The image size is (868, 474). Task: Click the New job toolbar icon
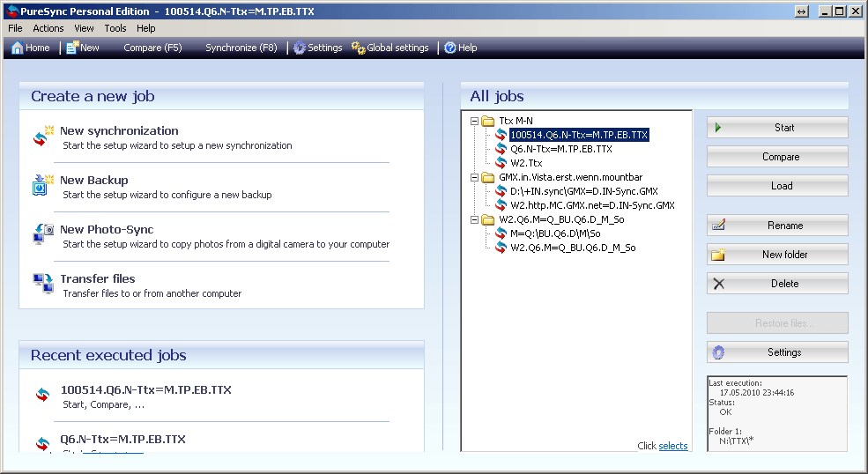pyautogui.click(x=72, y=48)
